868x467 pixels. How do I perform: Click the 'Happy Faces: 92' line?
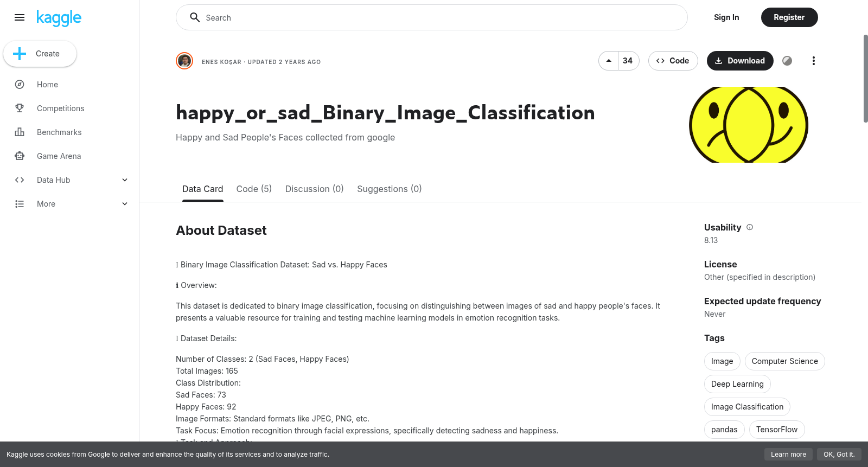(x=206, y=407)
